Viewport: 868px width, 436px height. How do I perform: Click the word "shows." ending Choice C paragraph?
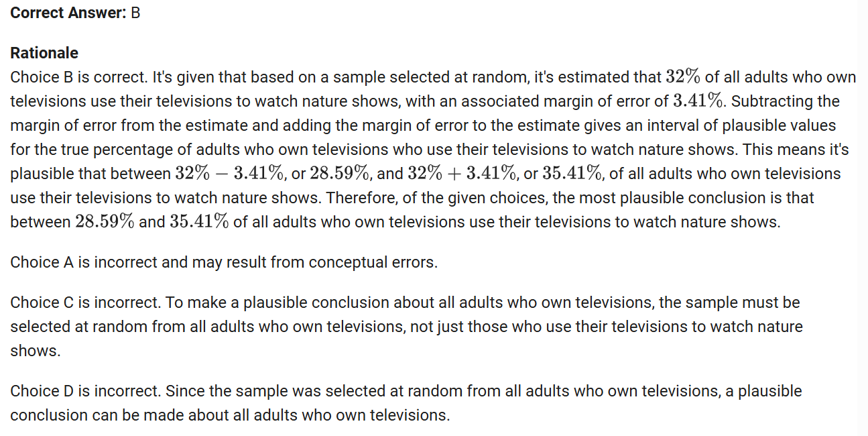pos(35,351)
